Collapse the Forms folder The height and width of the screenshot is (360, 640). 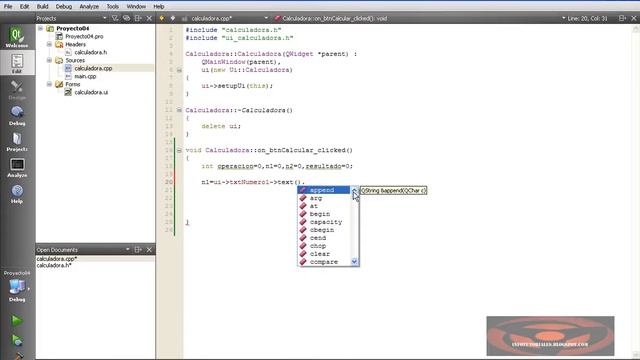pyautogui.click(x=49, y=84)
